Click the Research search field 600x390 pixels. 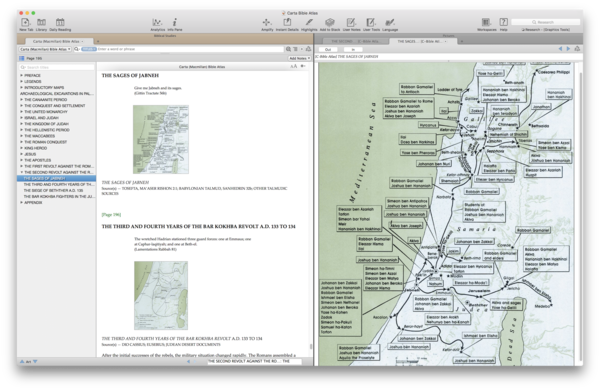pyautogui.click(x=546, y=22)
